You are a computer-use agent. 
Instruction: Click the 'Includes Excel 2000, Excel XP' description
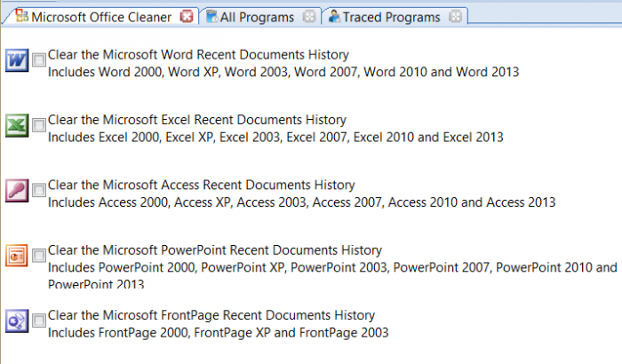[x=275, y=138]
